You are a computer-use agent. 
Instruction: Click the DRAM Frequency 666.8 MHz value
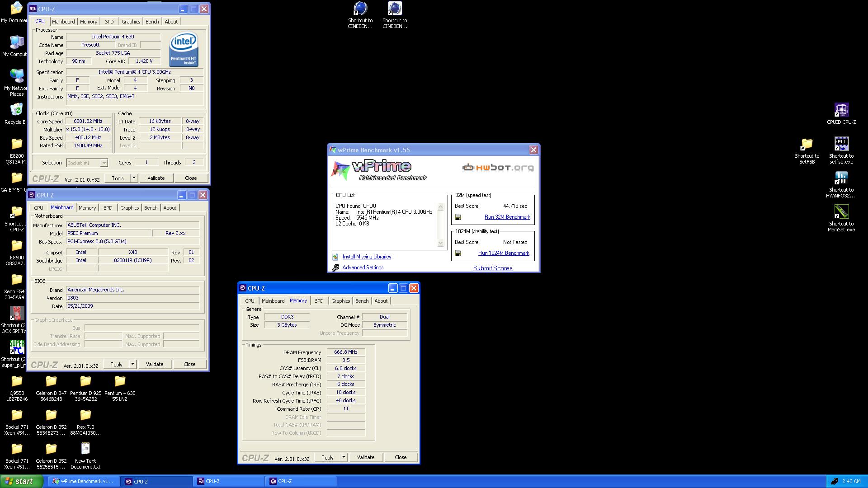[346, 352]
